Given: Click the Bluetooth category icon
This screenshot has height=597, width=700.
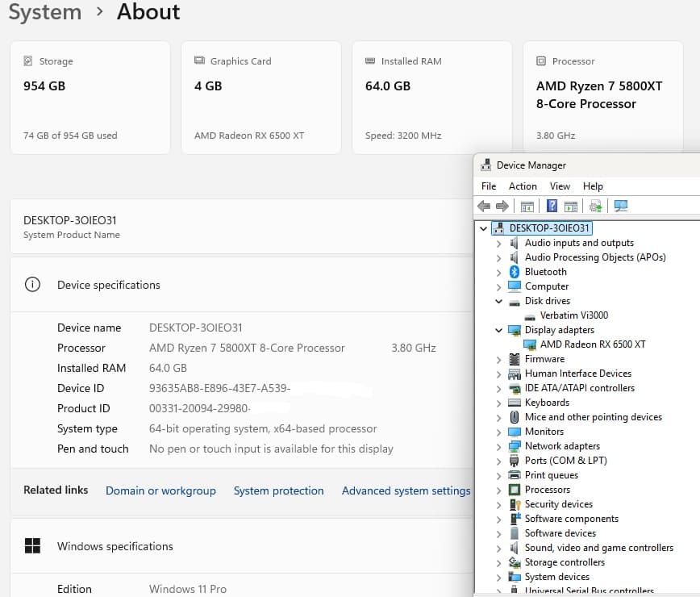Looking at the screenshot, I should click(515, 272).
